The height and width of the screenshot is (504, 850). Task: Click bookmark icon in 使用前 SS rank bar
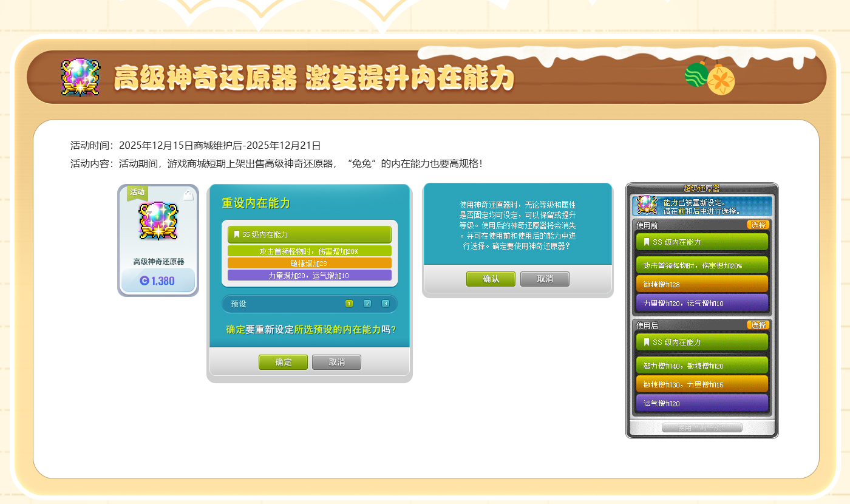646,242
